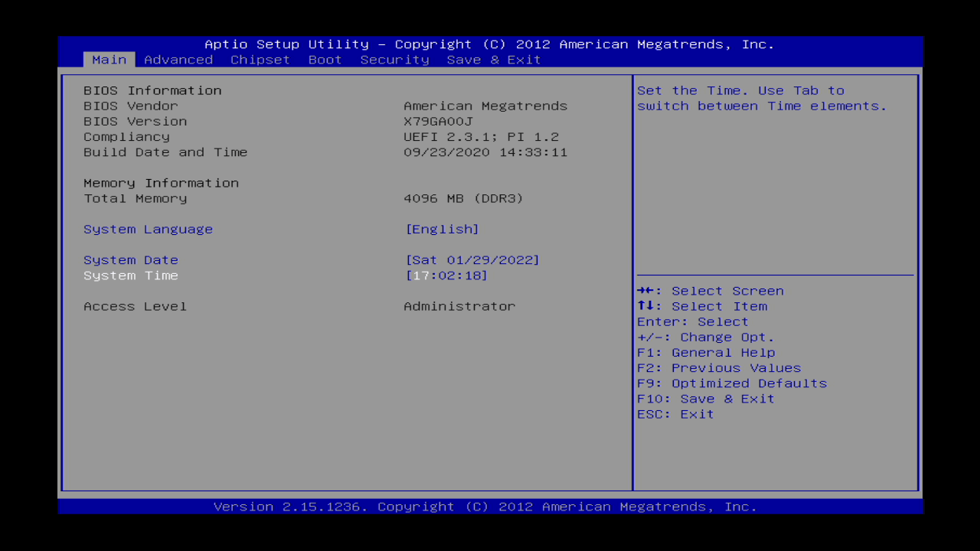The width and height of the screenshot is (980, 551).
Task: Click the BIOS Information heading
Action: (152, 90)
